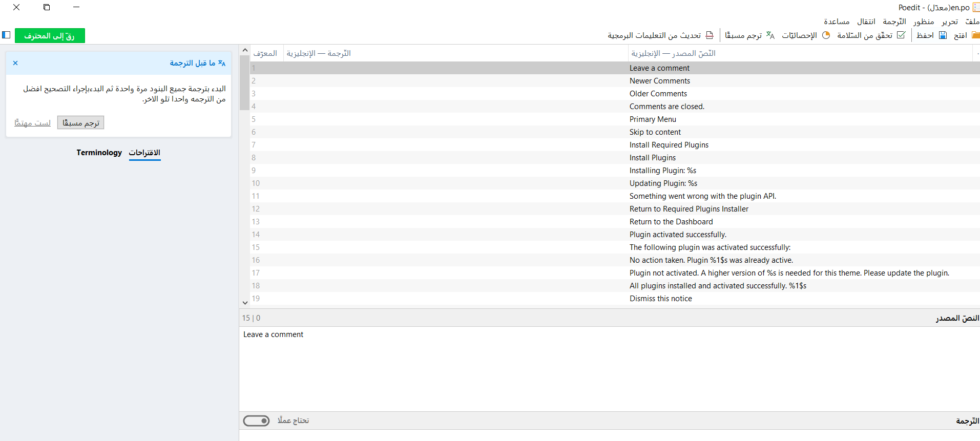
Task: Click the list scrollbar down arrow
Action: (245, 302)
